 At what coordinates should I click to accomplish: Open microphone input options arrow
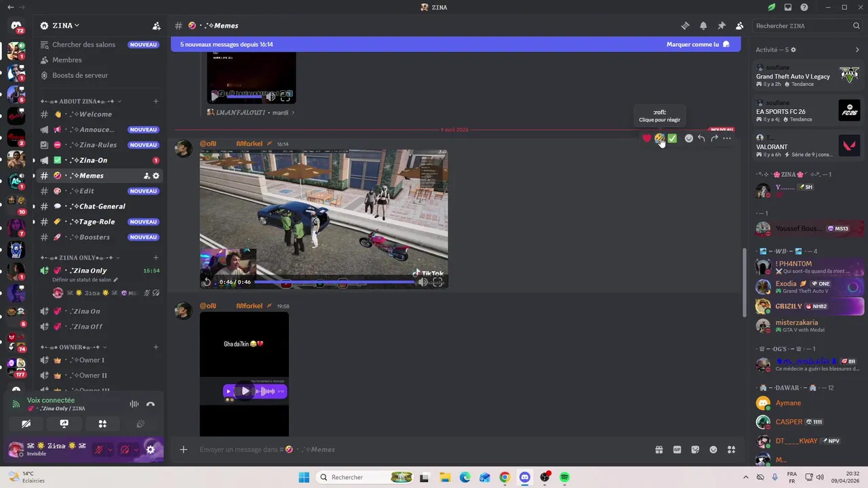coord(111,449)
